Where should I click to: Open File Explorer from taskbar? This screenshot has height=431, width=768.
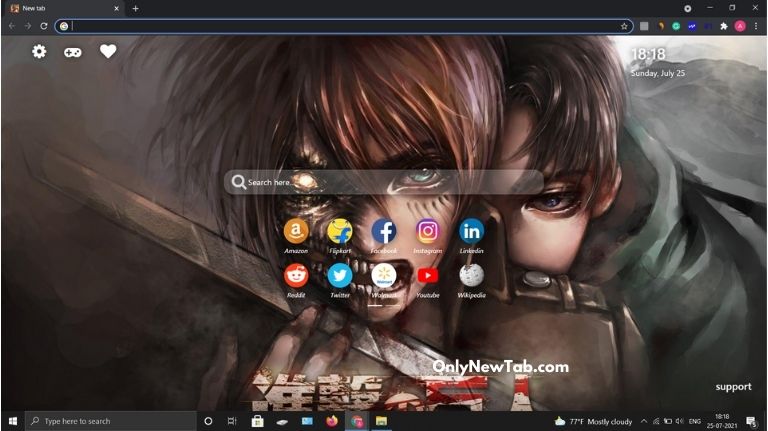[381, 421]
